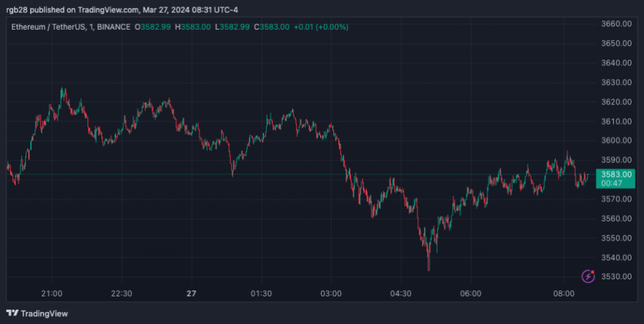Click the purple lightning bolt icon

(588, 277)
